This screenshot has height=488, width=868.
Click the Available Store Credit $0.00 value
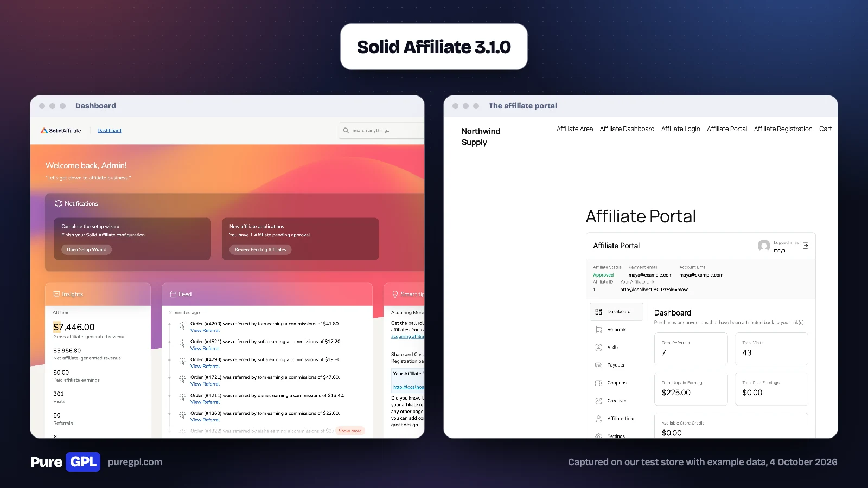coord(672,433)
